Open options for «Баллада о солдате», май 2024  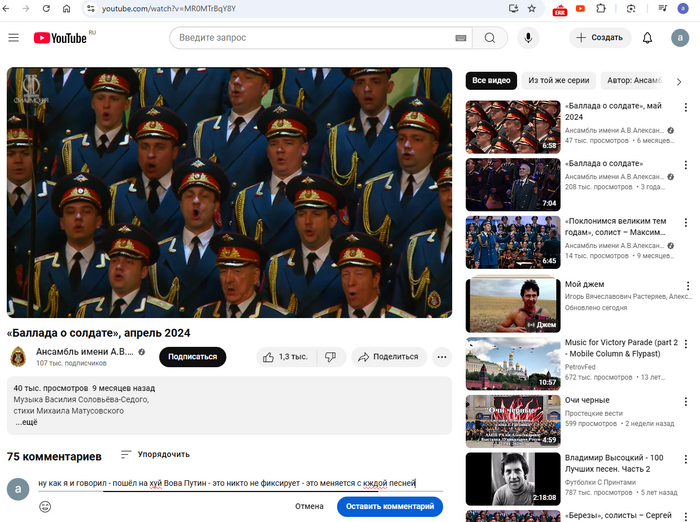pyautogui.click(x=686, y=107)
